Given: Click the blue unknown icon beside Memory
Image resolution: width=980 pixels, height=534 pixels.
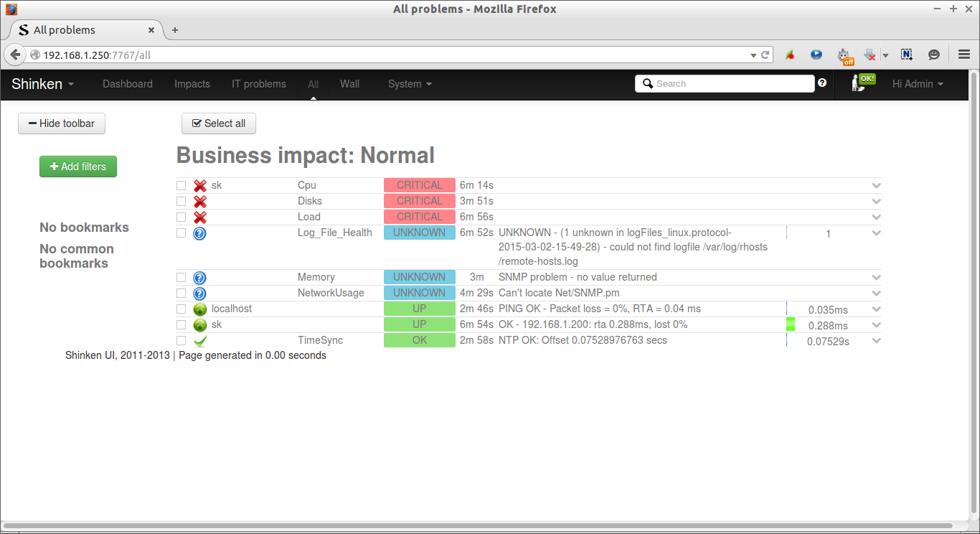Looking at the screenshot, I should pyautogui.click(x=200, y=278).
